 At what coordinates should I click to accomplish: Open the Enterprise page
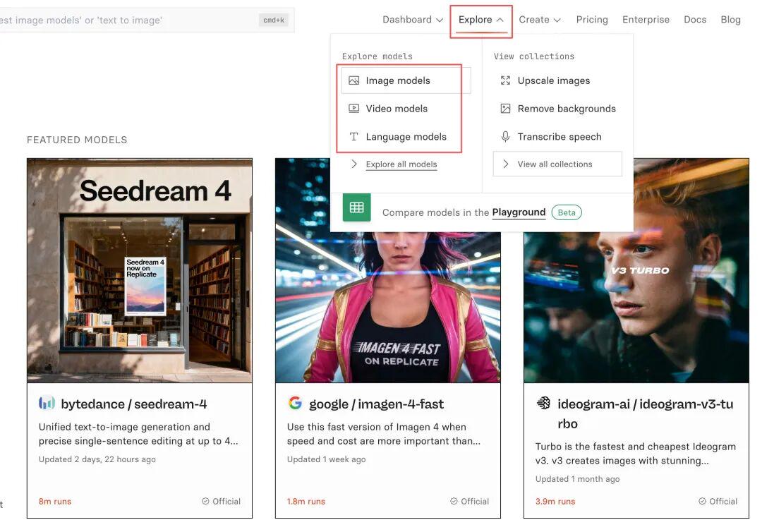pyautogui.click(x=646, y=20)
